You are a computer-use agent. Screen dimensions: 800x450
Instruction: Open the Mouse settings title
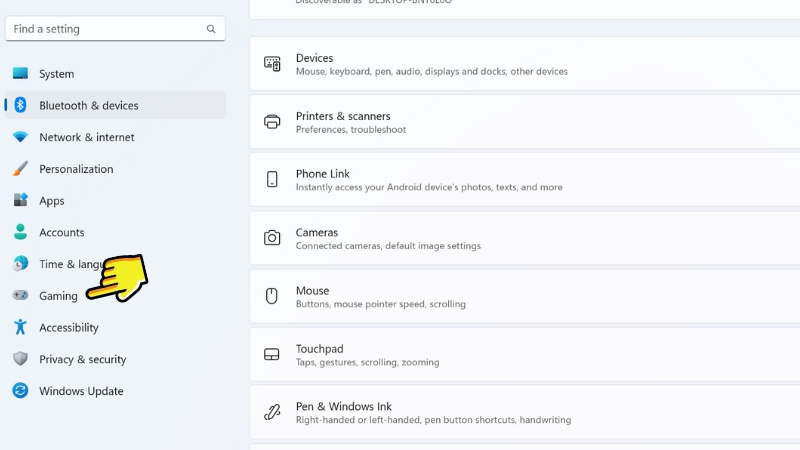(x=312, y=290)
